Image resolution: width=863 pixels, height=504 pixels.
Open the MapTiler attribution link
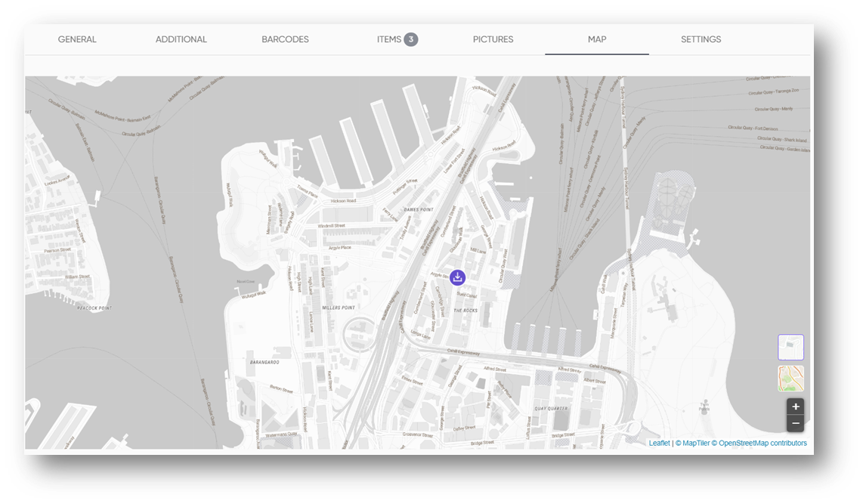click(692, 443)
